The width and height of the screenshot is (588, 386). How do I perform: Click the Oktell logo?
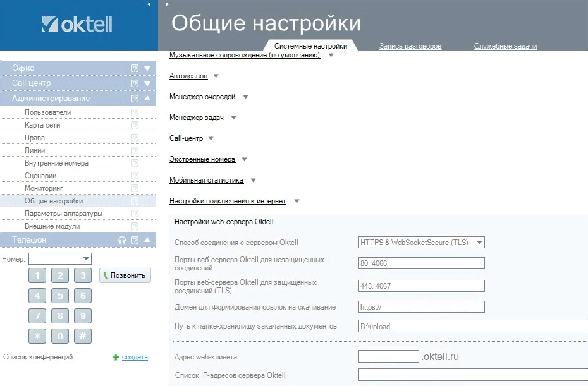pos(77,24)
